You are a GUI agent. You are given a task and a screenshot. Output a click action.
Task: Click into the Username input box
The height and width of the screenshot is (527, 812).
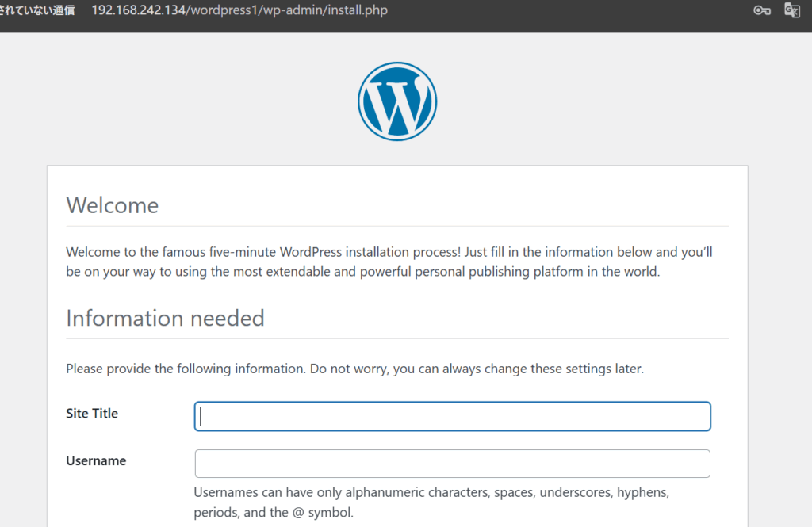click(x=452, y=464)
